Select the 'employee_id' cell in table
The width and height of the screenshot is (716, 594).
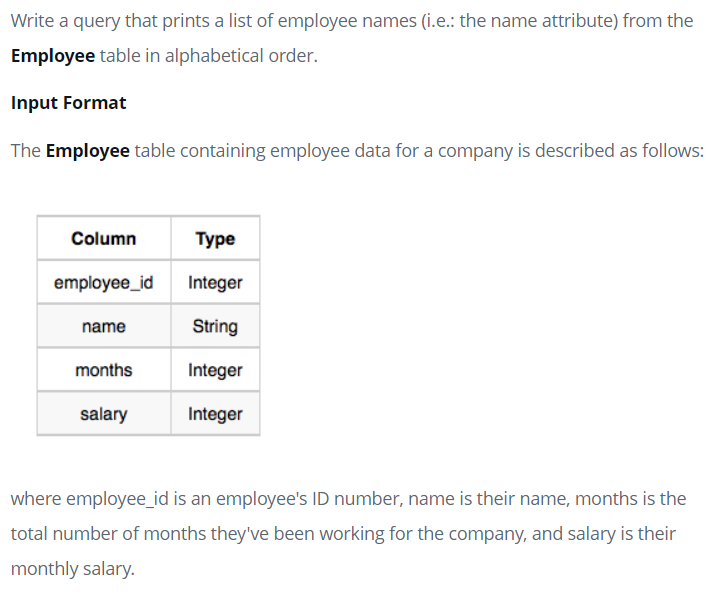tap(104, 282)
